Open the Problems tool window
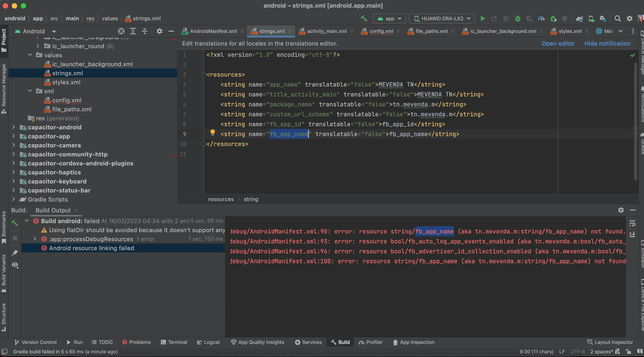This screenshot has height=357, width=644. (x=137, y=342)
